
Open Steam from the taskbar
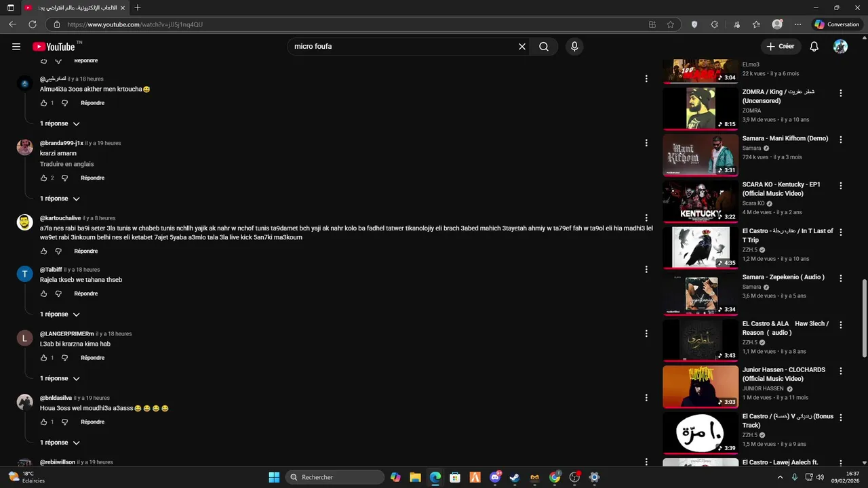[515, 477]
